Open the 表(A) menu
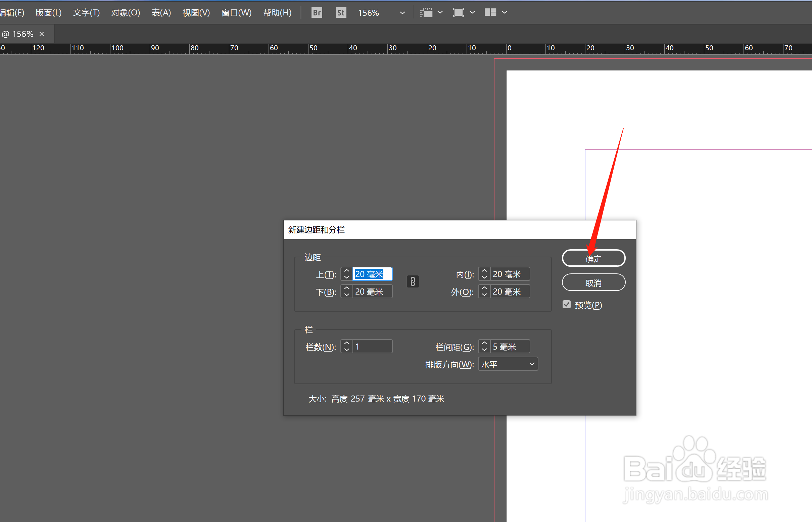The image size is (812, 522). pyautogui.click(x=161, y=12)
